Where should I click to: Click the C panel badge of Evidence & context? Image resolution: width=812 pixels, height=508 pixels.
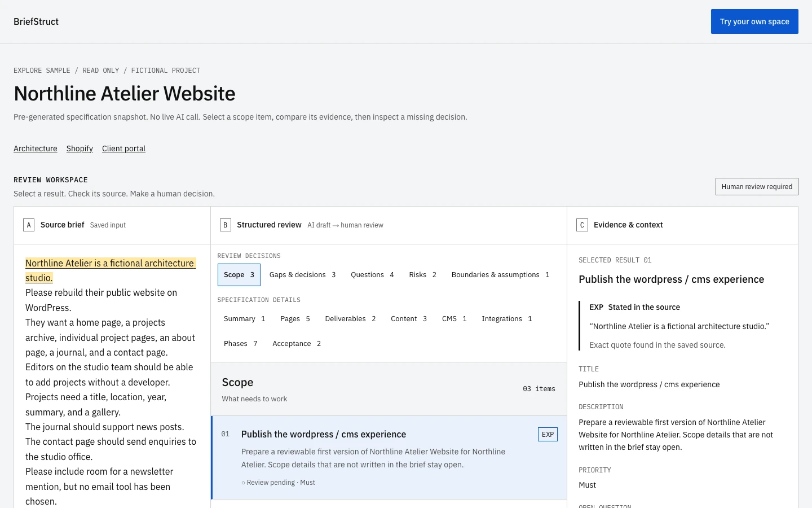pos(582,225)
